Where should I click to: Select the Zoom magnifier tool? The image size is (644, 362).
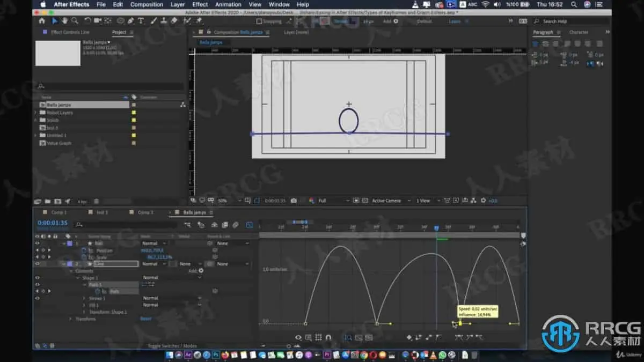click(x=75, y=21)
